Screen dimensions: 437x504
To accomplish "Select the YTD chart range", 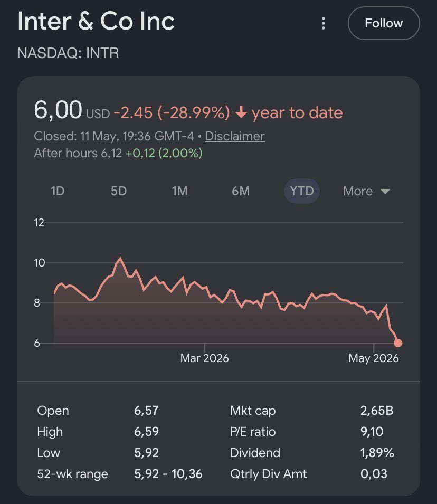I will click(301, 191).
